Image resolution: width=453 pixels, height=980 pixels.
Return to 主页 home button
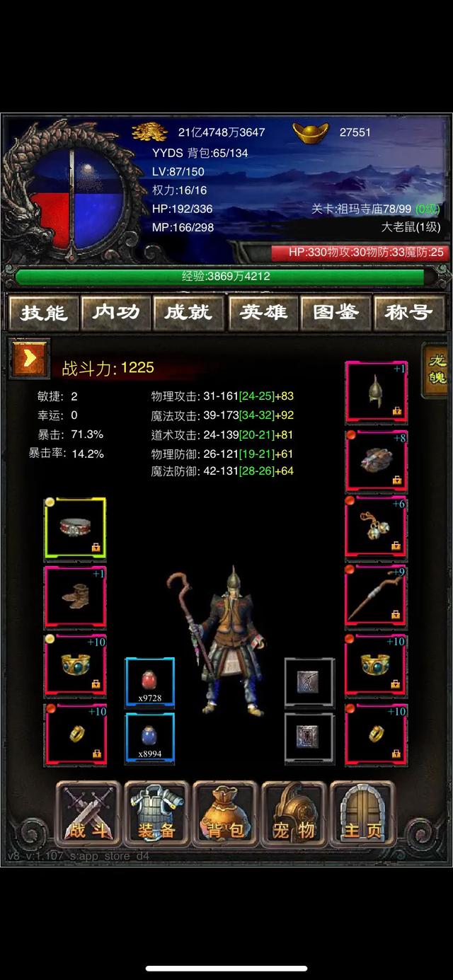362,814
